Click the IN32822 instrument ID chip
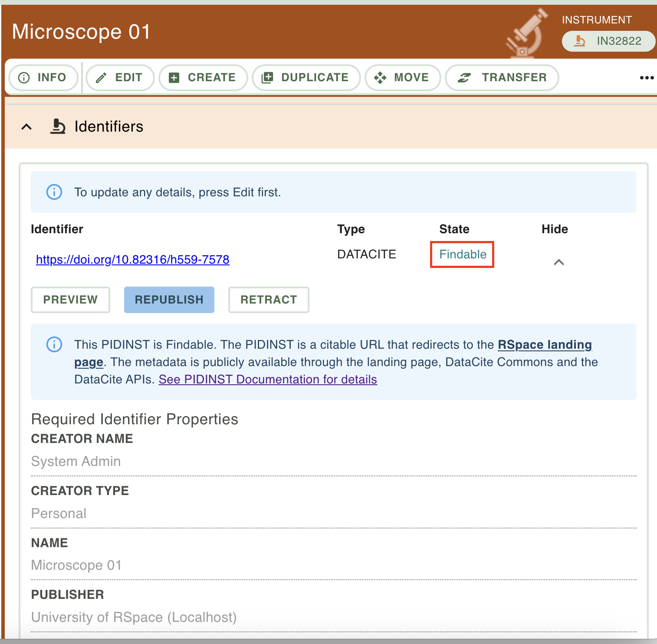The height and width of the screenshot is (644, 657). [608, 41]
